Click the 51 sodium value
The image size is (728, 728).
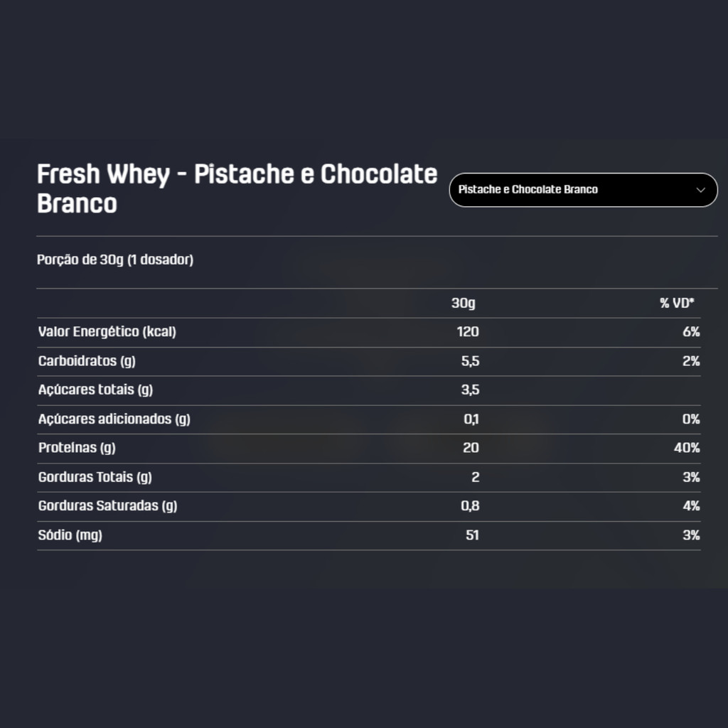pyautogui.click(x=472, y=535)
